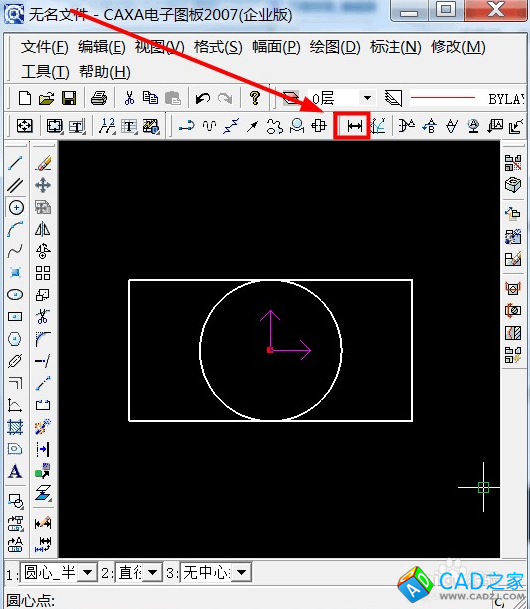Click the print icon
Image resolution: width=530 pixels, height=609 pixels.
tap(99, 98)
